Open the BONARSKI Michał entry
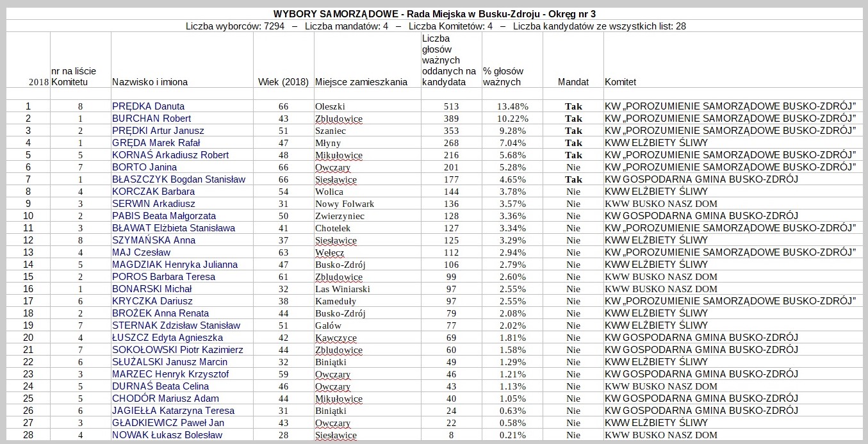The height and width of the screenshot is (444, 868). [152, 289]
